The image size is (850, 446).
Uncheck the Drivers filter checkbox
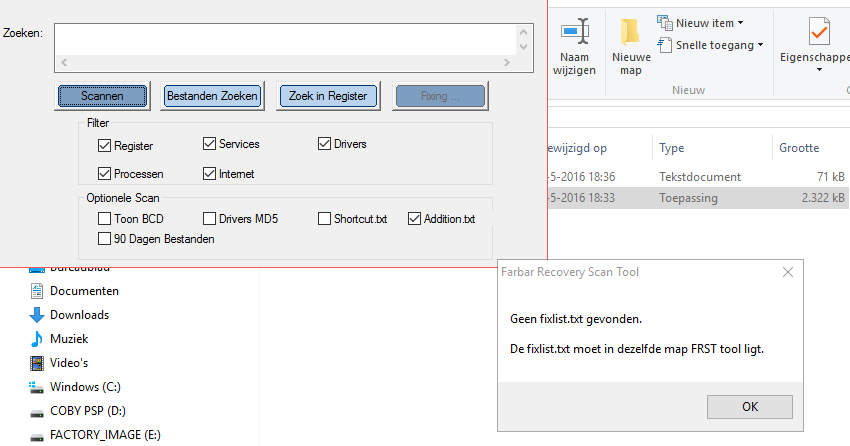324,144
